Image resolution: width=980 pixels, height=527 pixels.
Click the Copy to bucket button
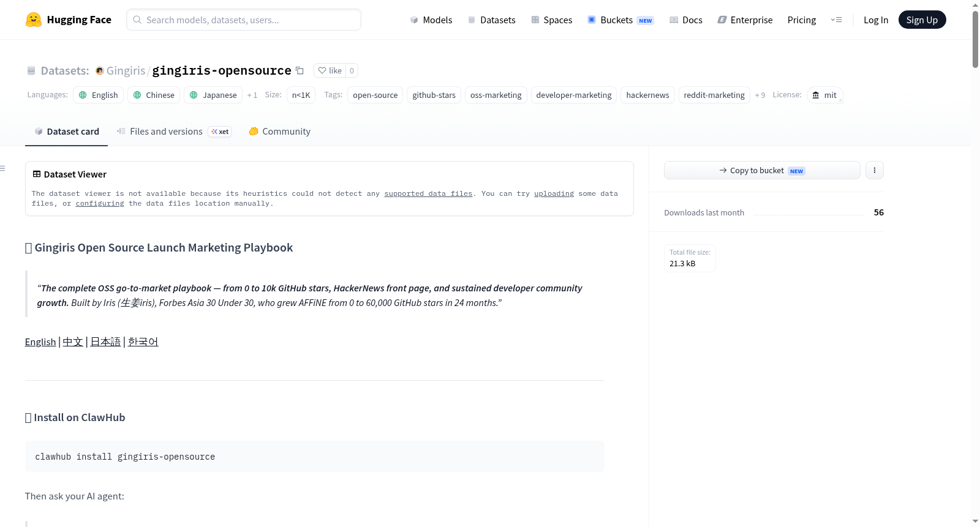coord(762,170)
